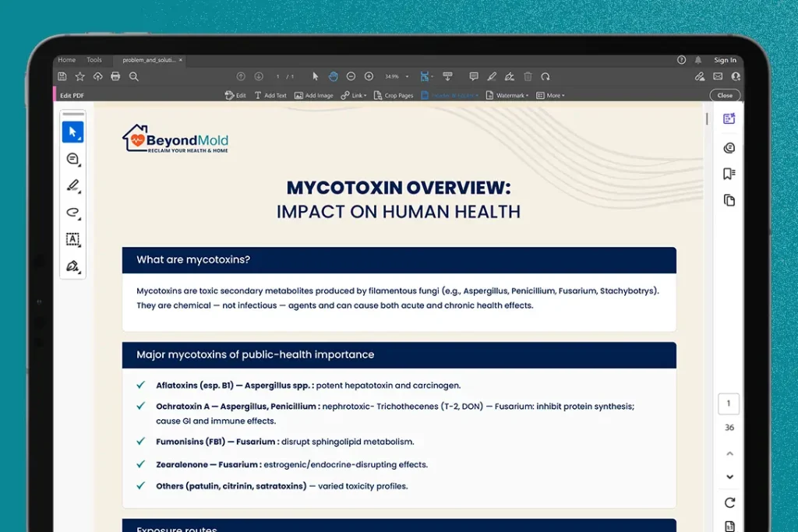Viewport: 798px width, 532px height.
Task: Zoom out with minus button
Action: click(351, 76)
